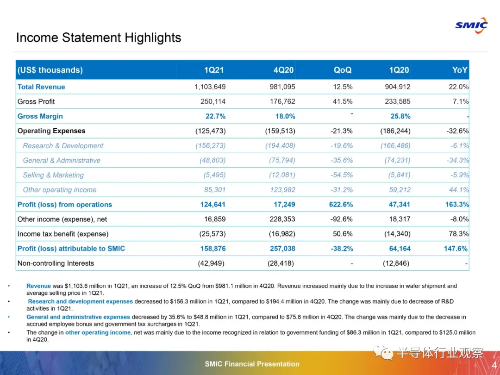Click the 'QoQ' column header

coord(343,70)
